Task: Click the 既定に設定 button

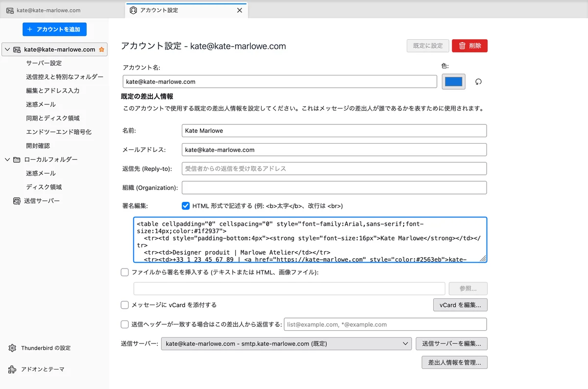Action: (428, 46)
